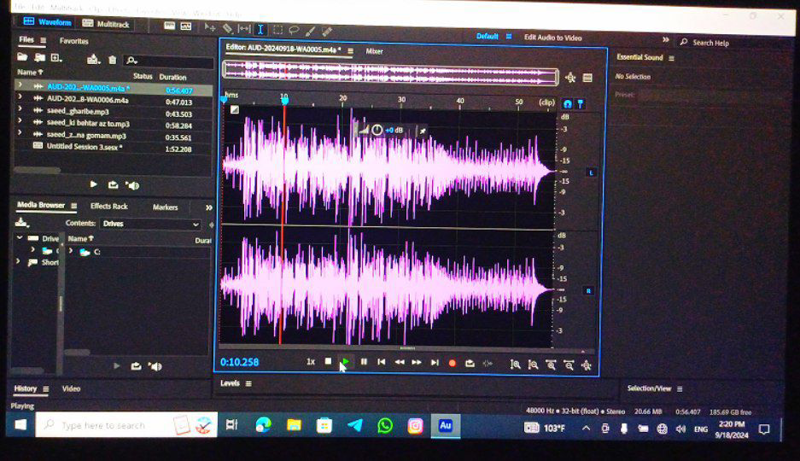This screenshot has height=461, width=800.
Task: Select the Lasso Selection tool
Action: coord(294,29)
